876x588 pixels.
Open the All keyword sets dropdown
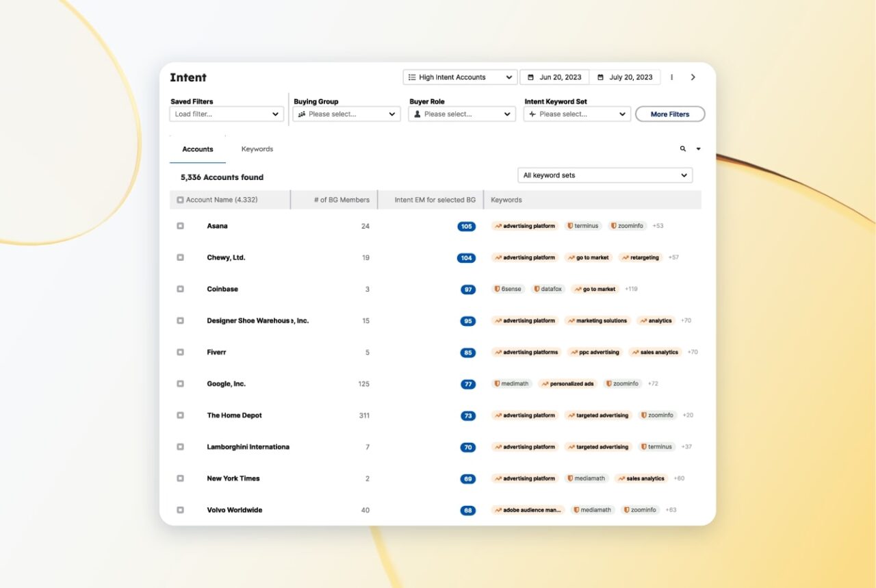point(605,175)
